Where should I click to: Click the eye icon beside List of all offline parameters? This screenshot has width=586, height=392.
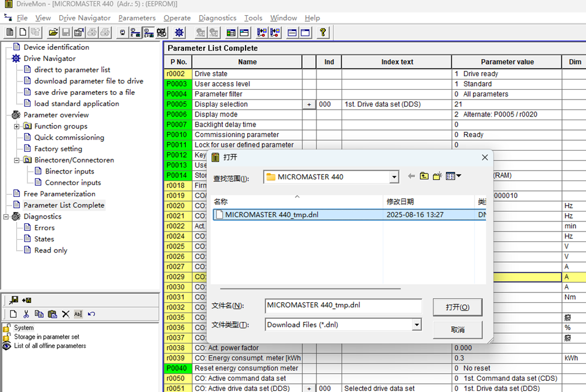click(x=6, y=346)
